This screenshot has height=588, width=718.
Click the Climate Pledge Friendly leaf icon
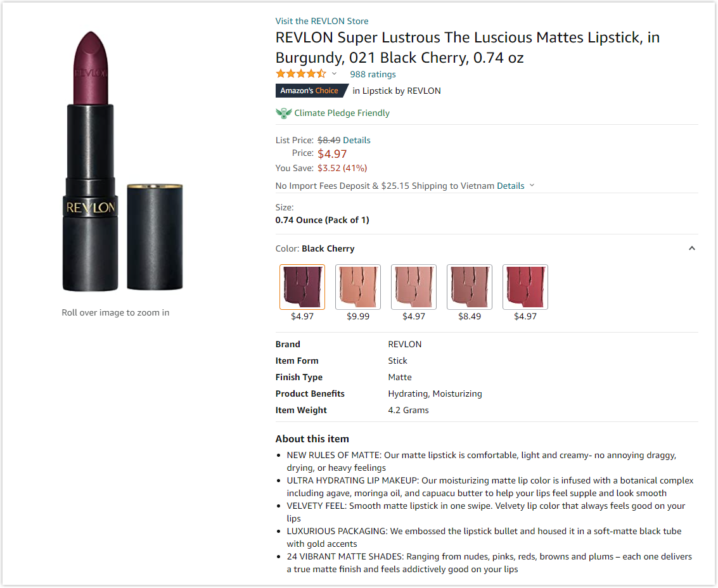[283, 113]
